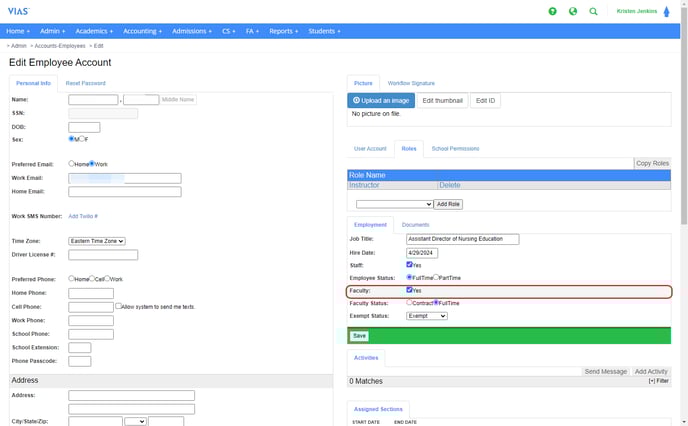Expand the [+] Filter control
Viewport: 688px width, 426px height.
tap(658, 381)
